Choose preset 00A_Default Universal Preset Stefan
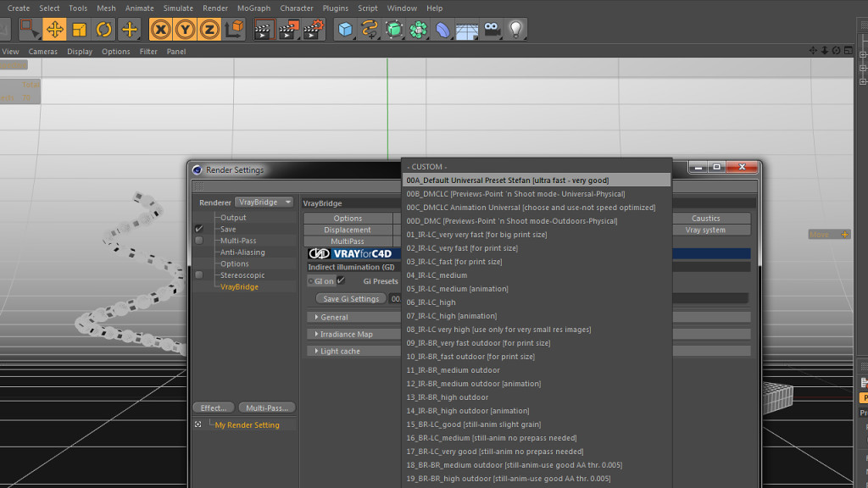Viewport: 868px width, 488px height. [537, 180]
